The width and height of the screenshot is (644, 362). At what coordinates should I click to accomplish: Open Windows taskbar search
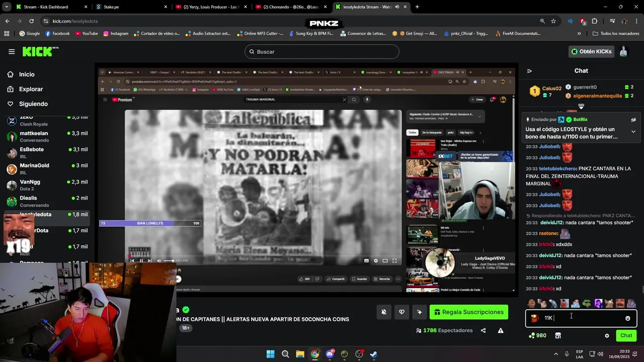tap(285, 354)
